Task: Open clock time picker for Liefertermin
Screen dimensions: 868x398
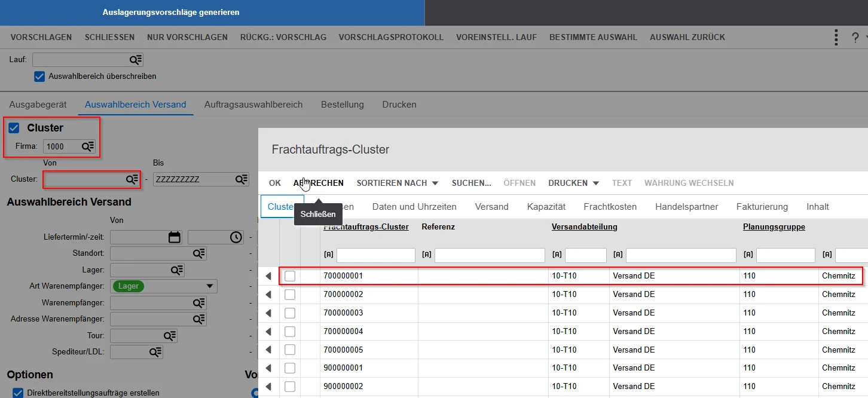Action: click(x=237, y=237)
